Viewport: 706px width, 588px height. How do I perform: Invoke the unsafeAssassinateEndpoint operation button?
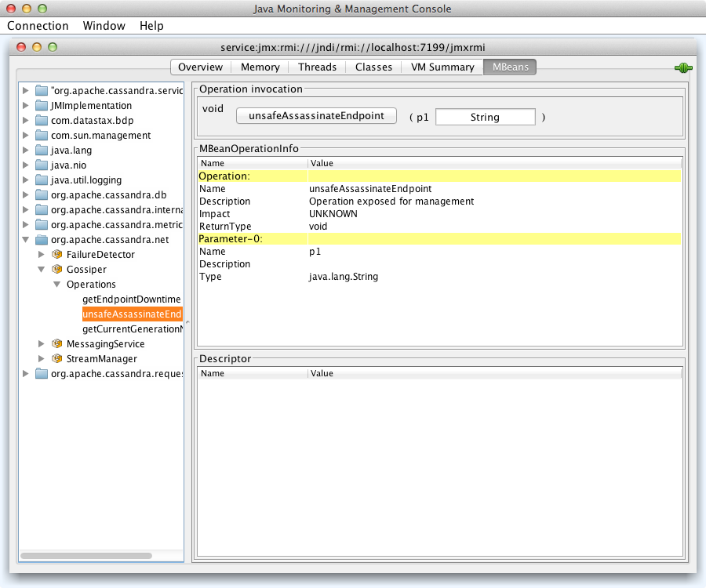pos(316,116)
